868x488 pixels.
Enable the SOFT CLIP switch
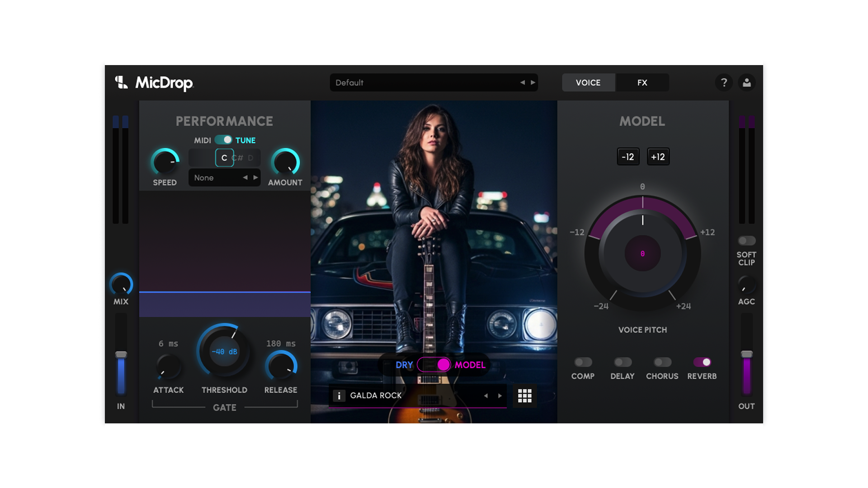point(746,240)
